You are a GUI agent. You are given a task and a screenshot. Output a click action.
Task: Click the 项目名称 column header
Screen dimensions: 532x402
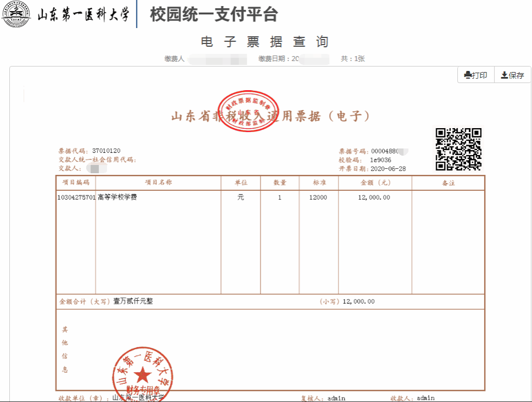click(x=158, y=183)
